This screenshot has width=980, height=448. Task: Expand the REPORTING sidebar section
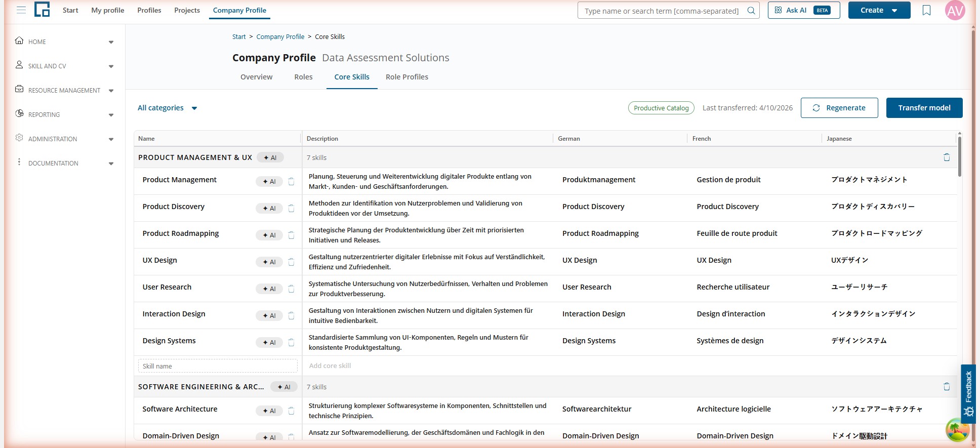tap(64, 114)
